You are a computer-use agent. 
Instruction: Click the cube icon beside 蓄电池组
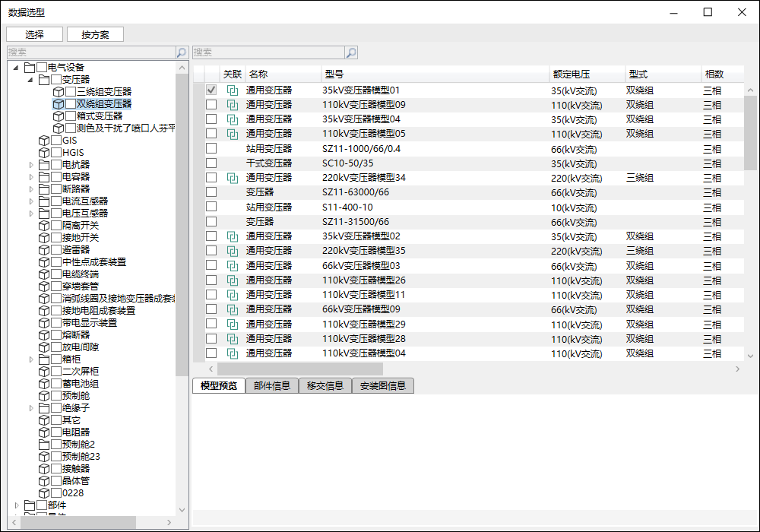(x=44, y=384)
